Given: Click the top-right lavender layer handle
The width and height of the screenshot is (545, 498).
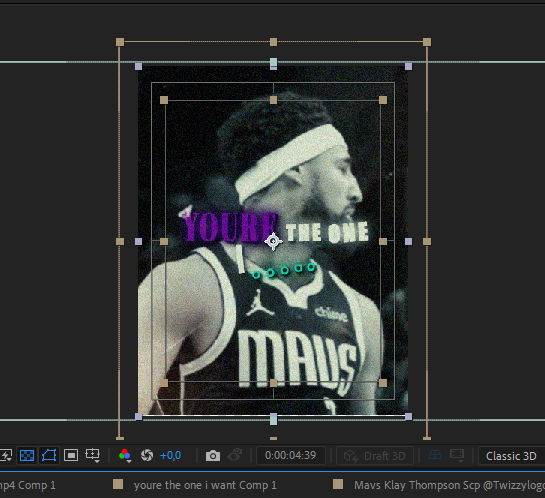Looking at the screenshot, I should [x=408, y=66].
